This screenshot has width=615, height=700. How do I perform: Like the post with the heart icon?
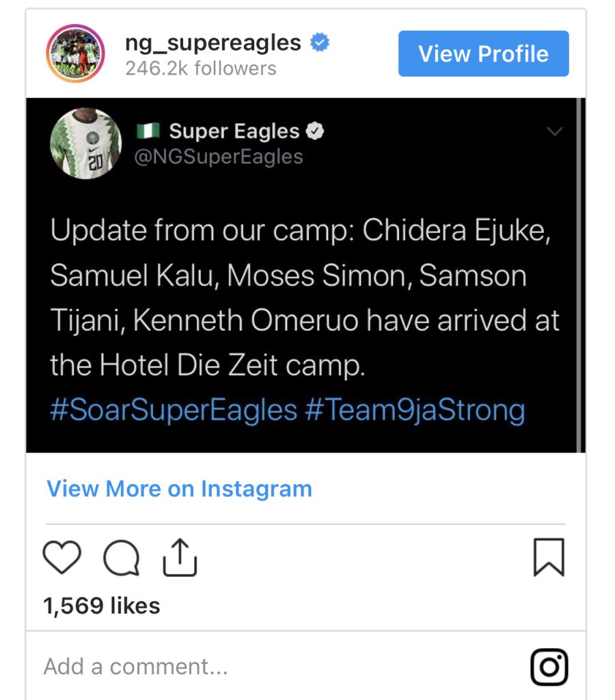62,557
